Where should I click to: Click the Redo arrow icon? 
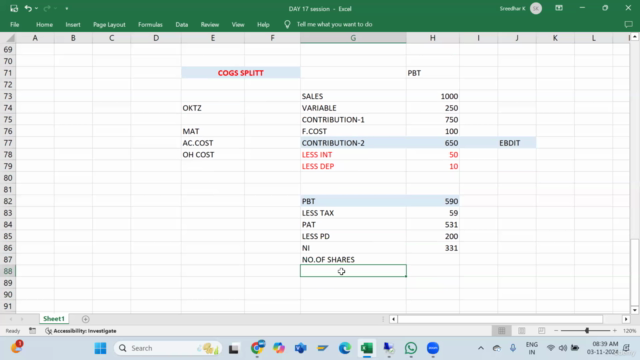point(47,8)
